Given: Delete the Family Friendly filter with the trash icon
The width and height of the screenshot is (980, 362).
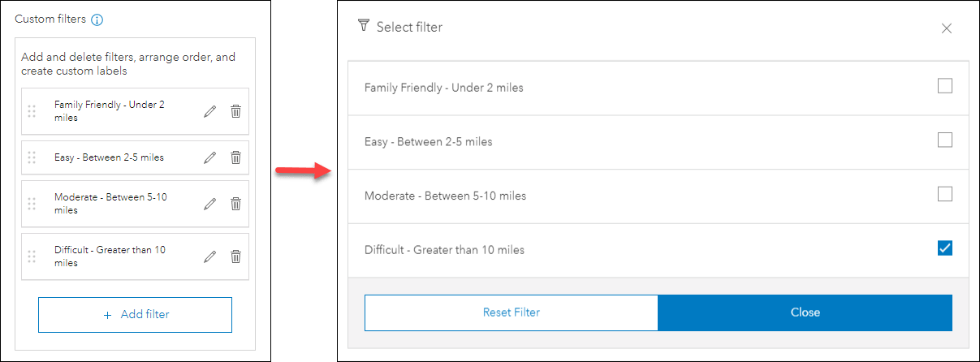Looking at the screenshot, I should tap(235, 112).
